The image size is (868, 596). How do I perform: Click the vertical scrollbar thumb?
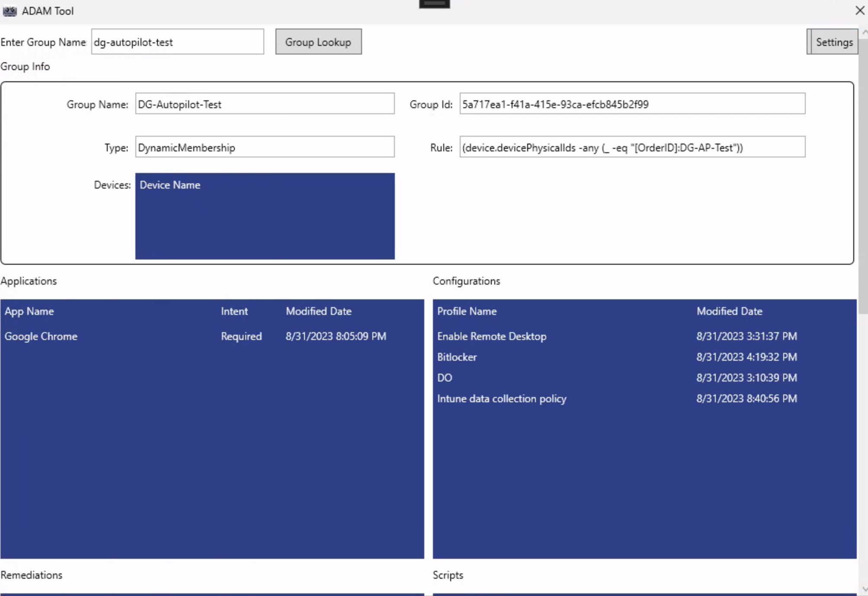coord(863,176)
